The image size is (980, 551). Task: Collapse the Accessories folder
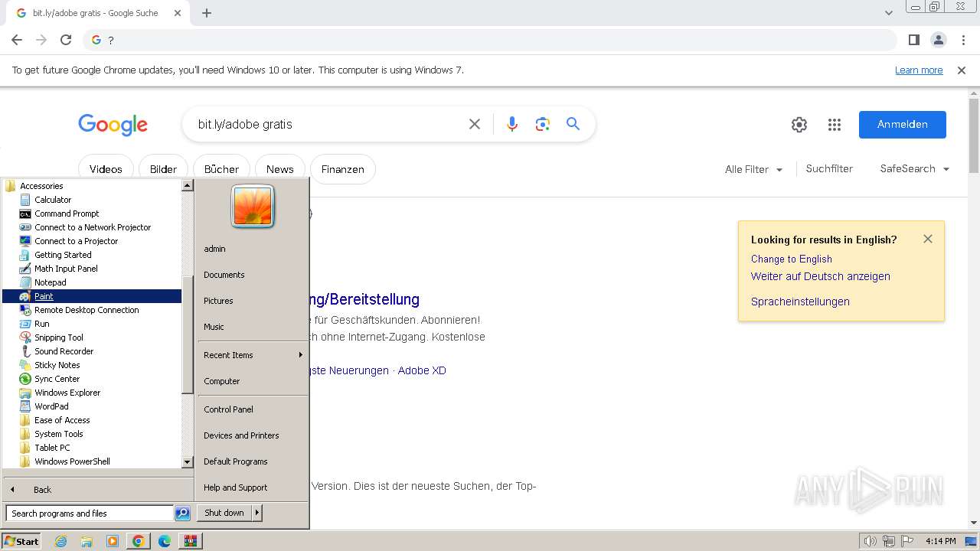pos(41,186)
